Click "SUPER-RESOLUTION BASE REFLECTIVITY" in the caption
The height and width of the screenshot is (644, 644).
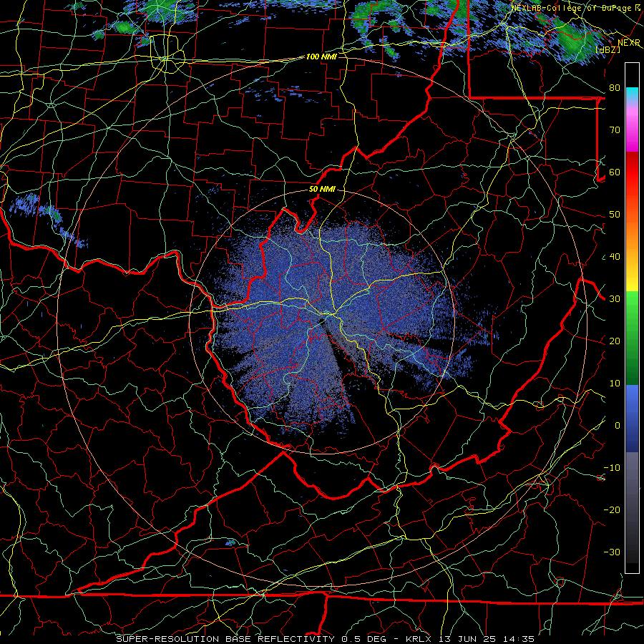pos(225,639)
